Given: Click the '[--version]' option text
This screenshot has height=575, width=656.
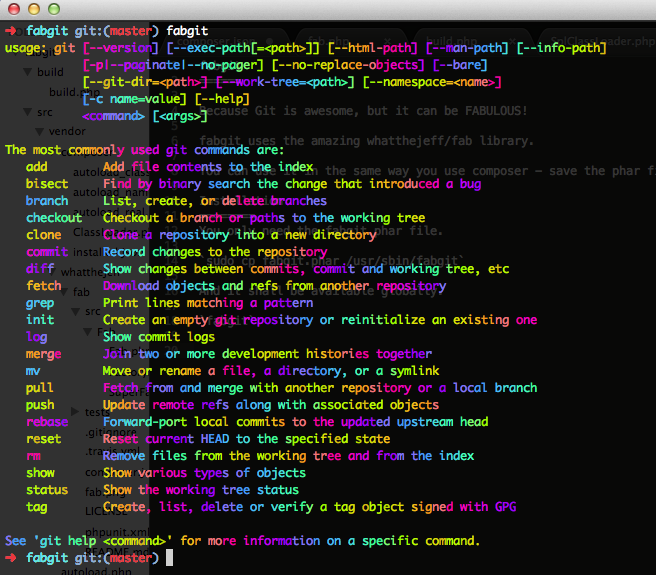Looking at the screenshot, I should pos(120,48).
